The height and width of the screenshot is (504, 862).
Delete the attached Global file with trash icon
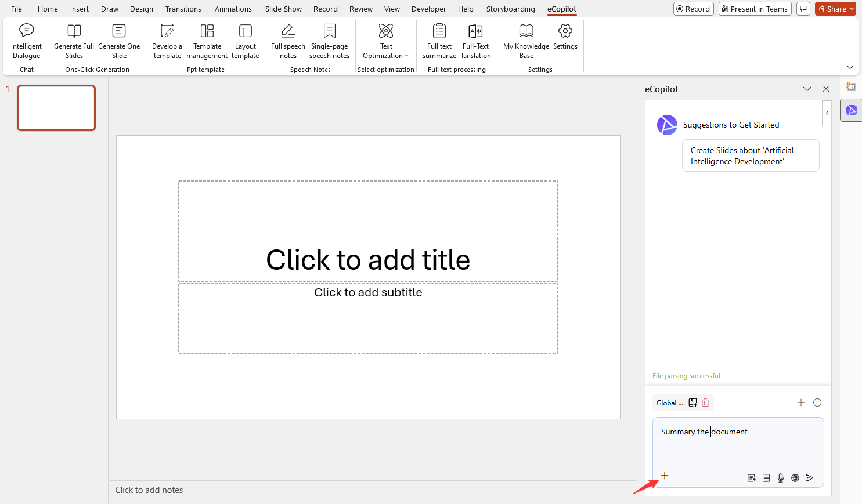(x=705, y=403)
